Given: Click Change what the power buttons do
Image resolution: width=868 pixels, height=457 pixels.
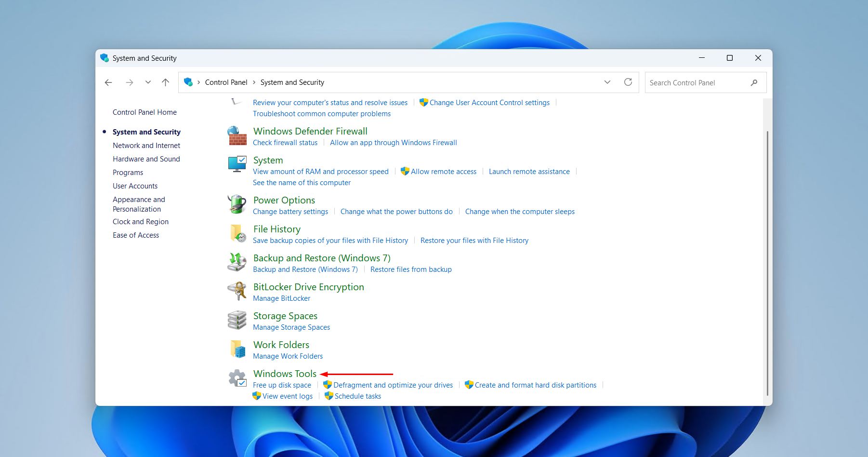Looking at the screenshot, I should pyautogui.click(x=396, y=212).
